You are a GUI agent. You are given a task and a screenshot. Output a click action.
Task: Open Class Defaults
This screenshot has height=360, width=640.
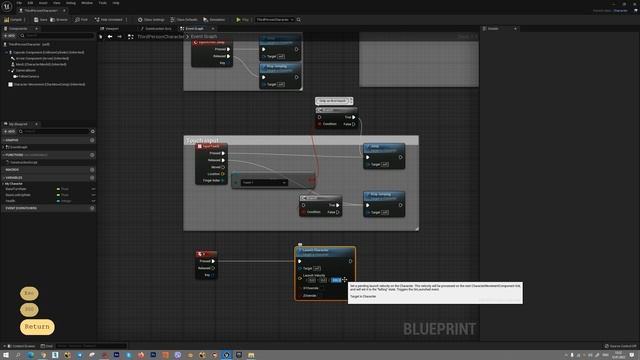184,20
